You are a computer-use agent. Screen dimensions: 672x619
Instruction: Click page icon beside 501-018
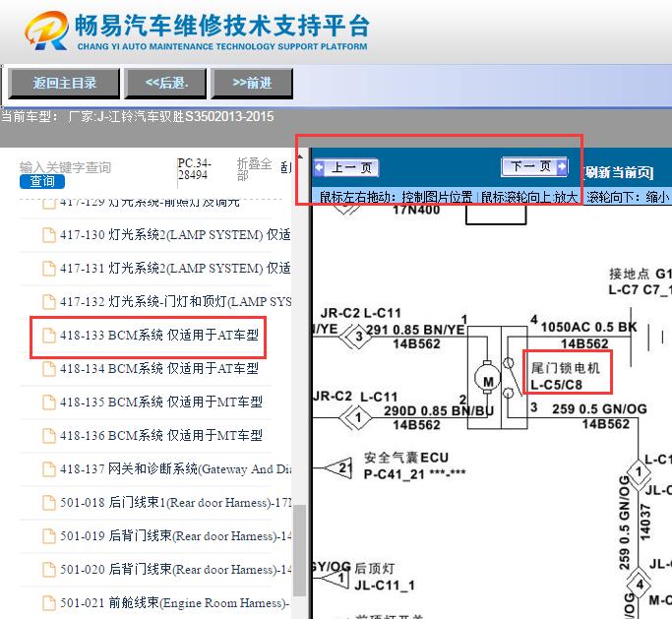(x=49, y=503)
